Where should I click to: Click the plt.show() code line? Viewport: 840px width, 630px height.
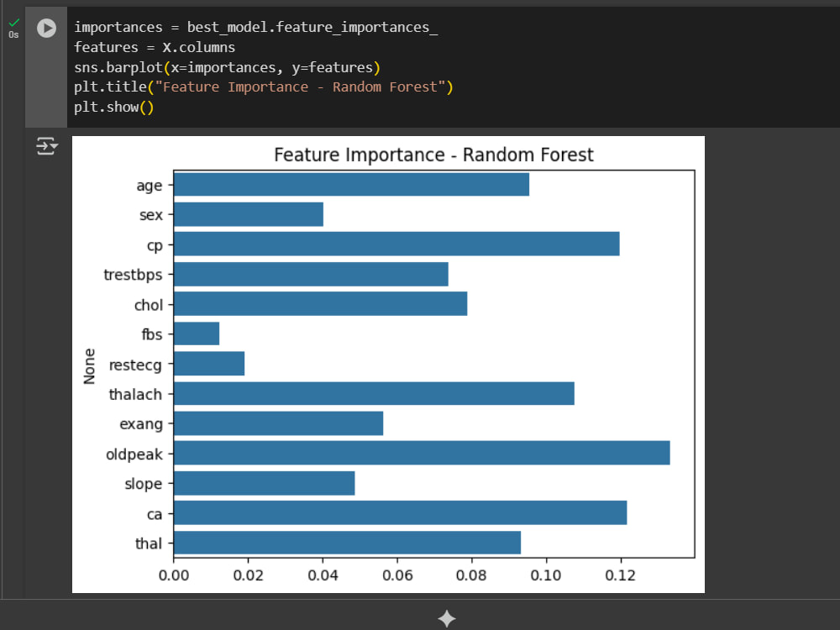pyautogui.click(x=114, y=108)
